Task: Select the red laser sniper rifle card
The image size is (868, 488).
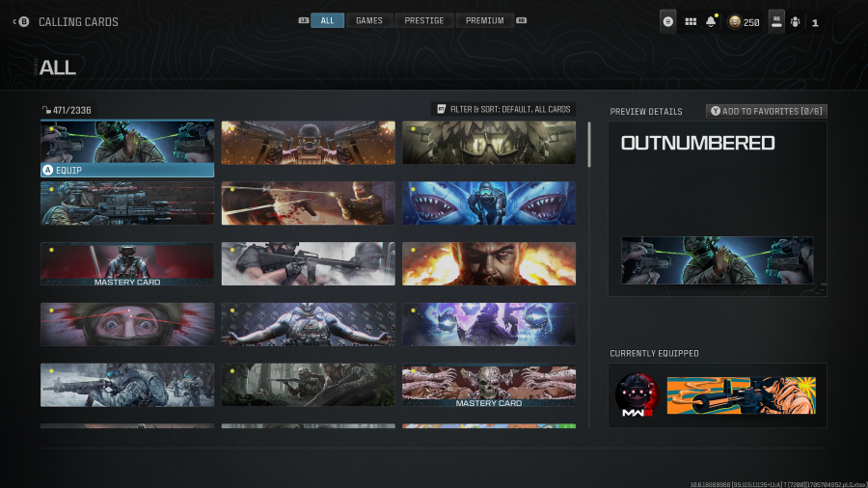Action: point(127,203)
